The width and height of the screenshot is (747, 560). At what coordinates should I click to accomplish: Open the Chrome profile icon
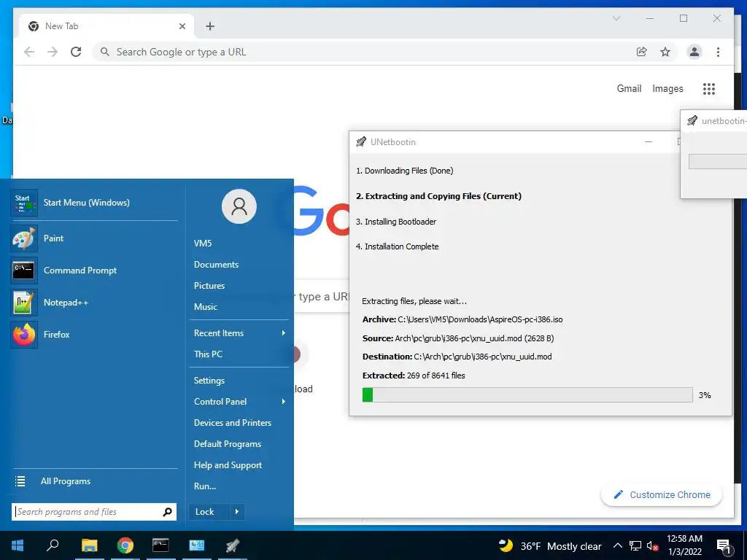[x=694, y=52]
